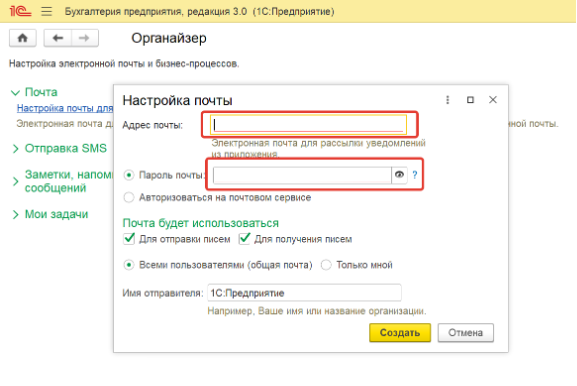This screenshot has height=386, width=577.
Task: Choose the Только мной option
Action: click(x=326, y=265)
